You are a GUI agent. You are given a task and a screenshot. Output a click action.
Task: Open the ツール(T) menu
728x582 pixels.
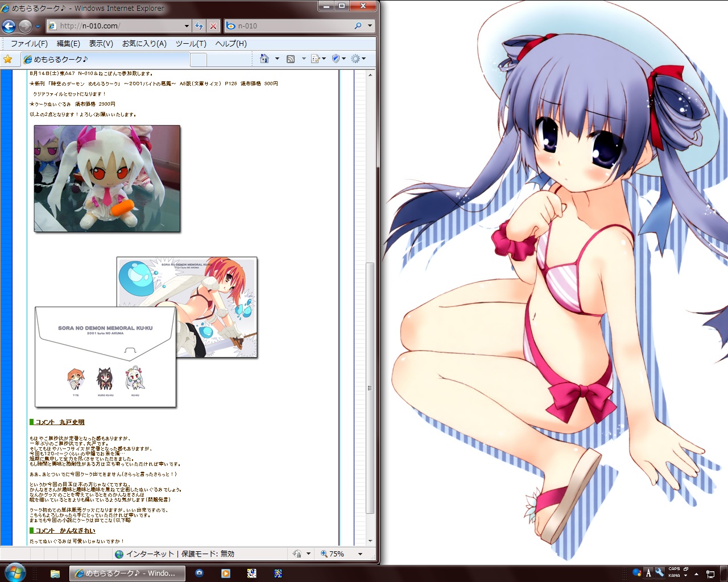(x=191, y=43)
